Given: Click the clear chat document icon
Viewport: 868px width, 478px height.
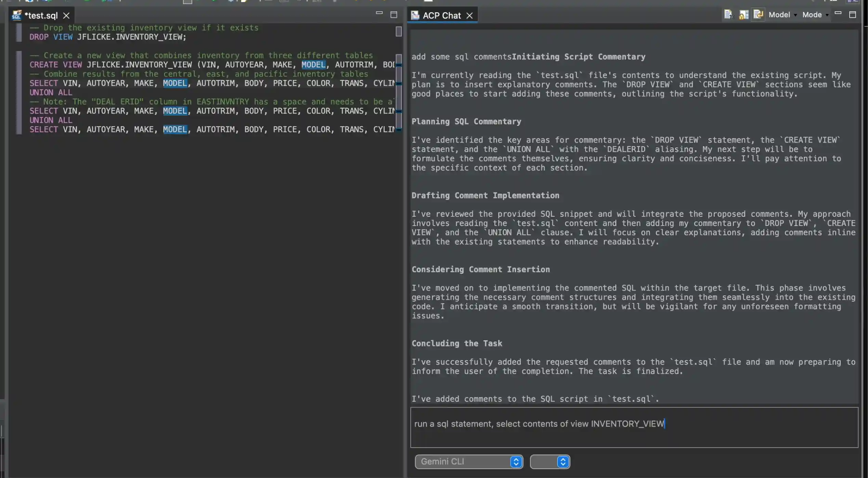Looking at the screenshot, I should coord(728,15).
